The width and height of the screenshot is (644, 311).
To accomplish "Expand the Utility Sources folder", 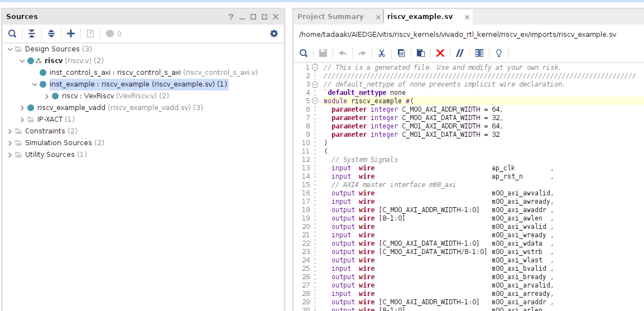I will point(10,155).
